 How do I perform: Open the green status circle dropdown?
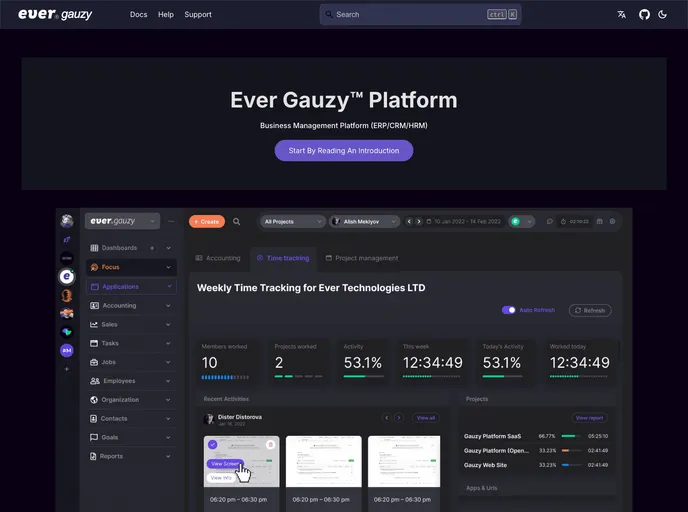(x=522, y=222)
